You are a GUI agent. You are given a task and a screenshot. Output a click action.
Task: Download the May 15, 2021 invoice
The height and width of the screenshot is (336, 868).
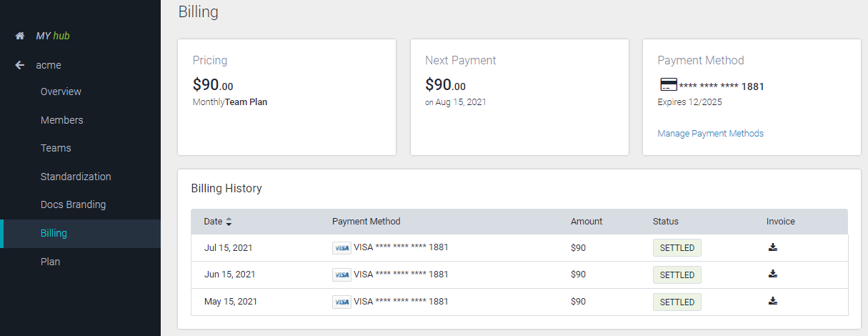(x=773, y=301)
